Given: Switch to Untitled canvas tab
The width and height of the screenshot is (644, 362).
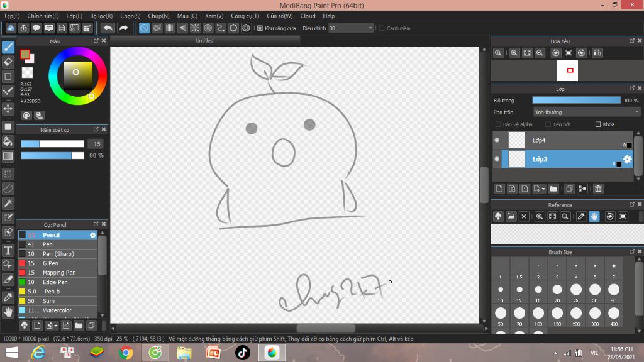Looking at the screenshot, I should coord(204,41).
